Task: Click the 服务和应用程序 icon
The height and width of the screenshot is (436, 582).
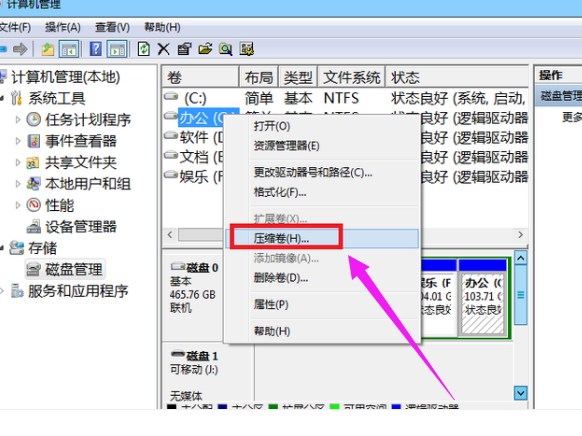Action: 17,291
